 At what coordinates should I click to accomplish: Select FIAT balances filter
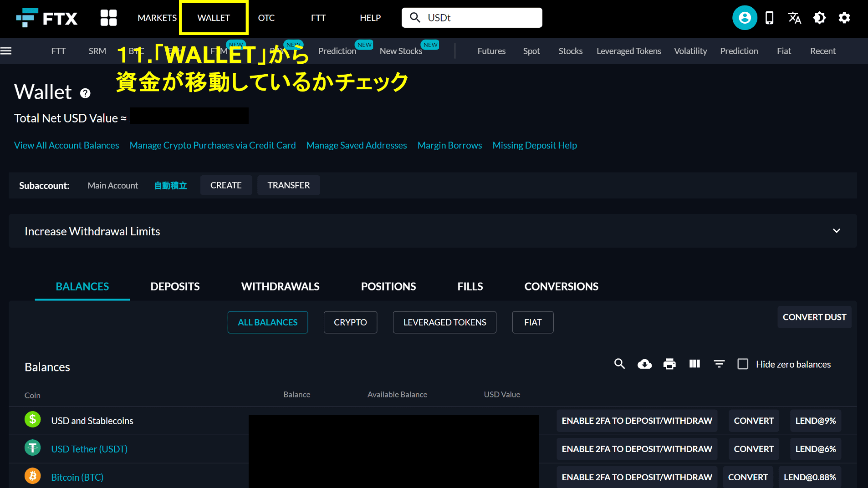(533, 322)
